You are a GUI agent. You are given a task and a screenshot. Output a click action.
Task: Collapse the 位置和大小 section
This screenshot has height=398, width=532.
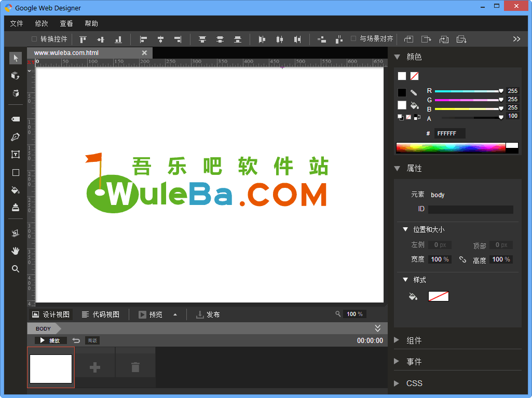(405, 229)
